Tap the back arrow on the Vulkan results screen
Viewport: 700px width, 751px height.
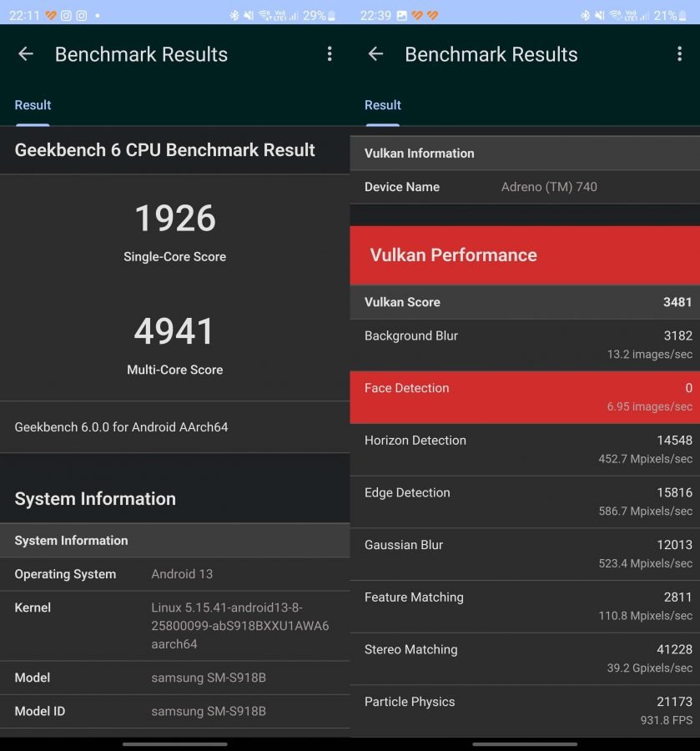pos(375,54)
